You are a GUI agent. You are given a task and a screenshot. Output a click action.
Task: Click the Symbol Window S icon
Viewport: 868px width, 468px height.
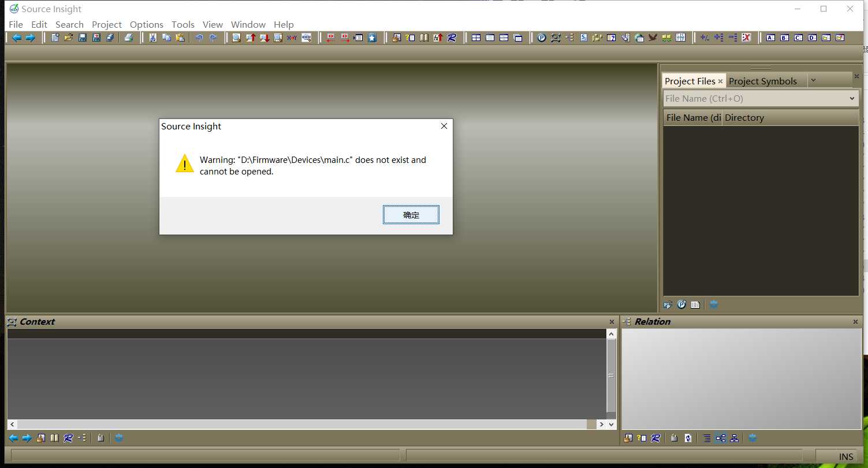tap(583, 38)
